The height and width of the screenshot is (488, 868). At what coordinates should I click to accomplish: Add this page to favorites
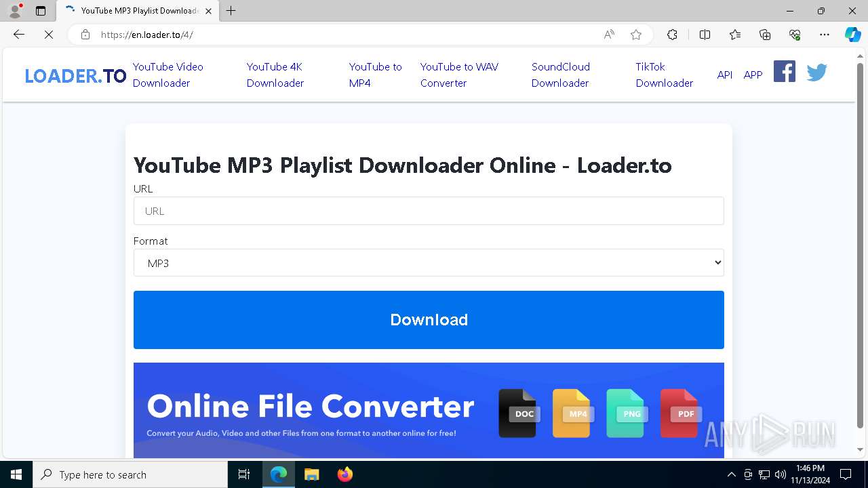(x=636, y=35)
